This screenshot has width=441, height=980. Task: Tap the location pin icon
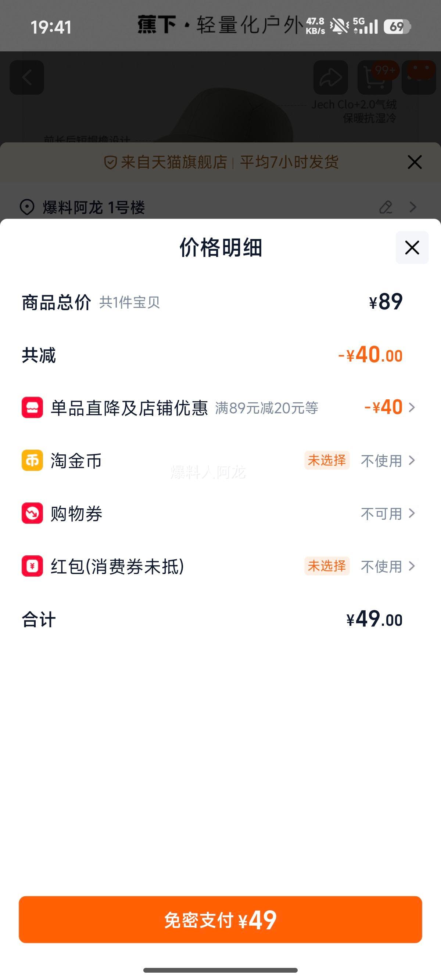(27, 207)
